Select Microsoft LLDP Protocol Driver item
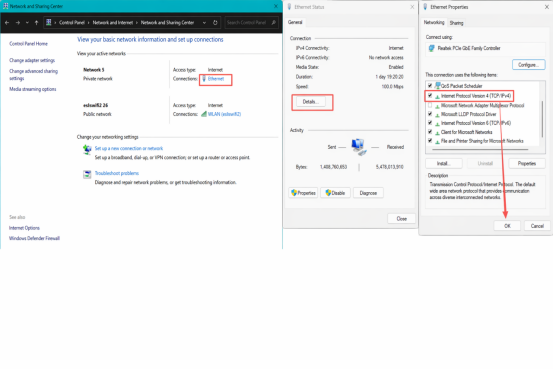553x369 pixels. pyautogui.click(x=468, y=114)
